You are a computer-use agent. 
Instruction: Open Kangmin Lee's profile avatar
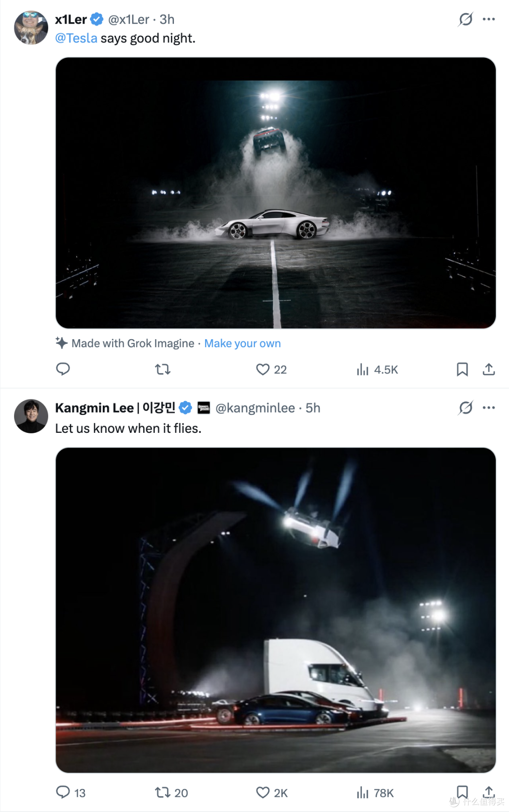coord(31,416)
